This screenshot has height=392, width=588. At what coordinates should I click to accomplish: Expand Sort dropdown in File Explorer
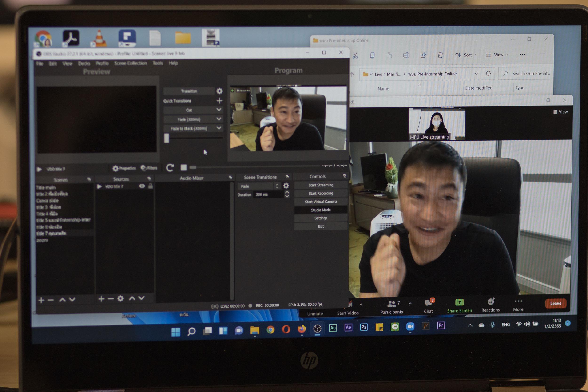465,55
